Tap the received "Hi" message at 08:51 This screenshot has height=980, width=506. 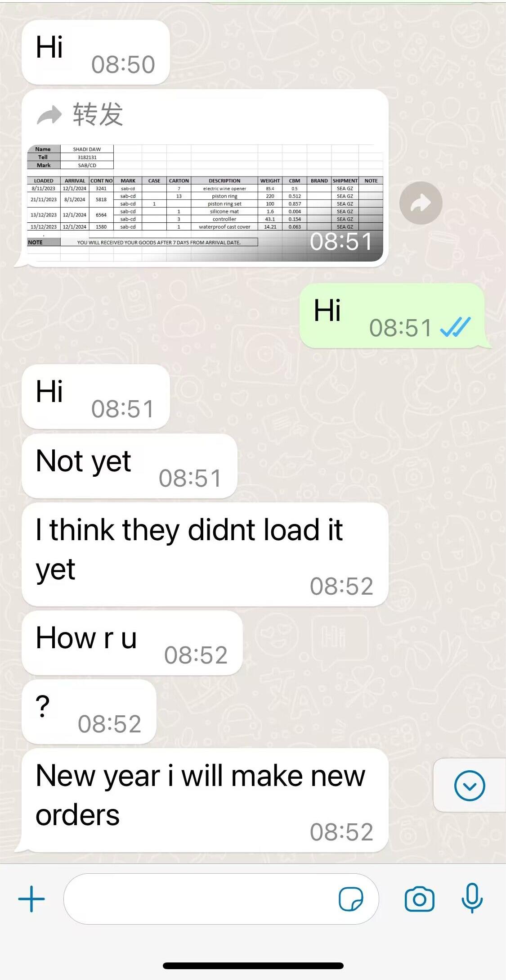point(95,397)
